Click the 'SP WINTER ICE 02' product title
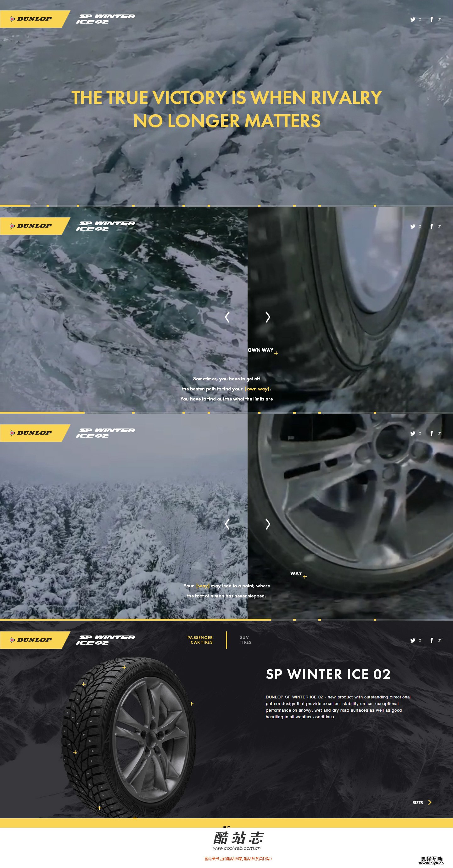 click(328, 674)
